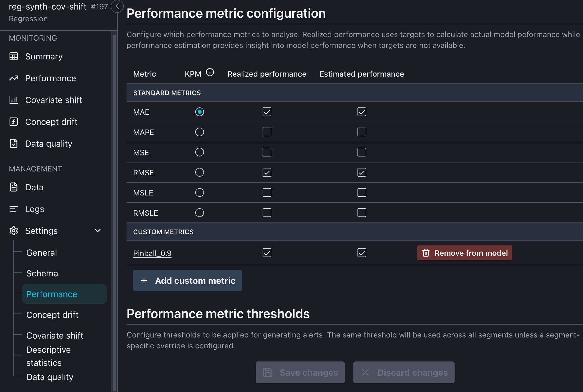This screenshot has height=392, width=583.
Task: Open Settings via the gear icon
Action: tap(14, 231)
